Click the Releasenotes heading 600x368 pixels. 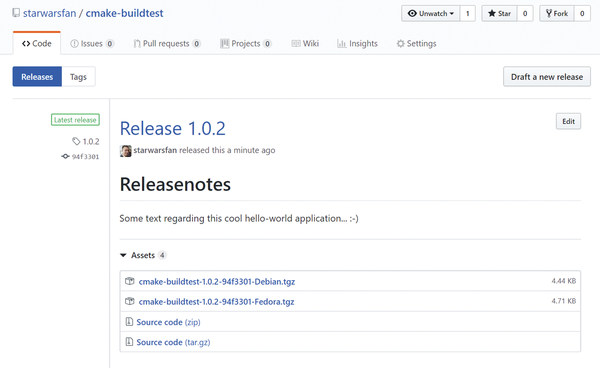point(175,184)
